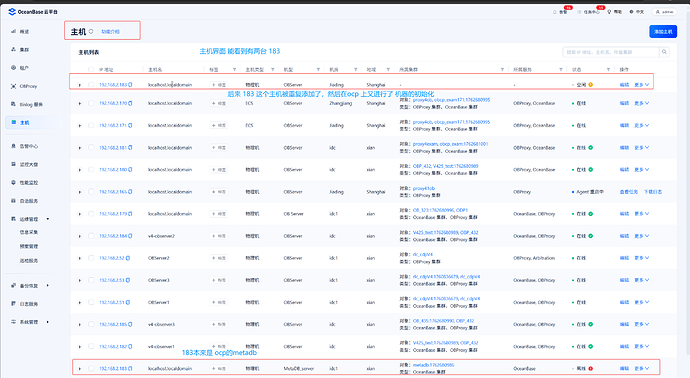Focus the host search input field
690x378 pixels.
pyautogui.click(x=611, y=52)
